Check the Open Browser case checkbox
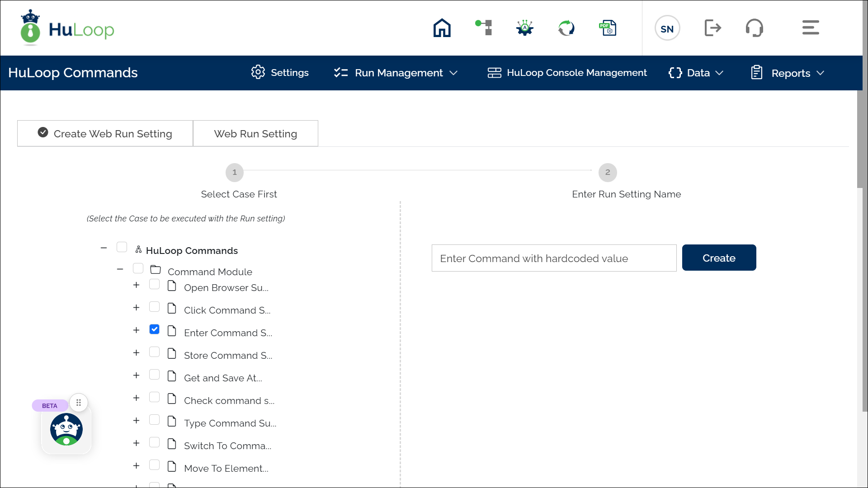Image resolution: width=868 pixels, height=488 pixels. (x=154, y=284)
